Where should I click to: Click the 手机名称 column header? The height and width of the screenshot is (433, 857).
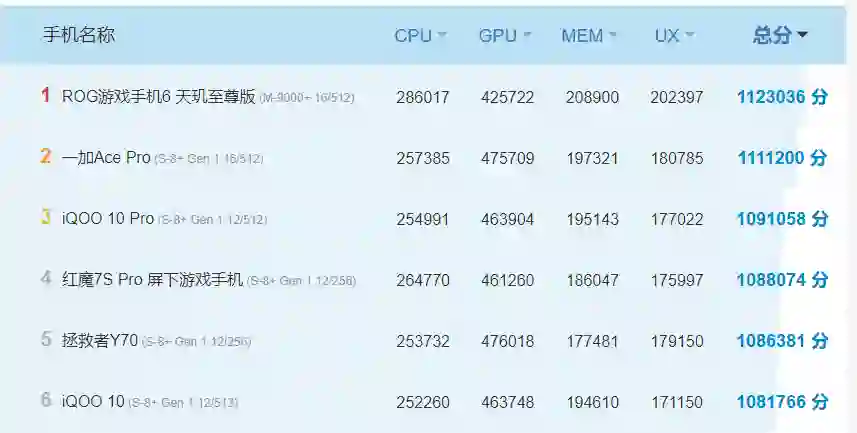coord(79,35)
